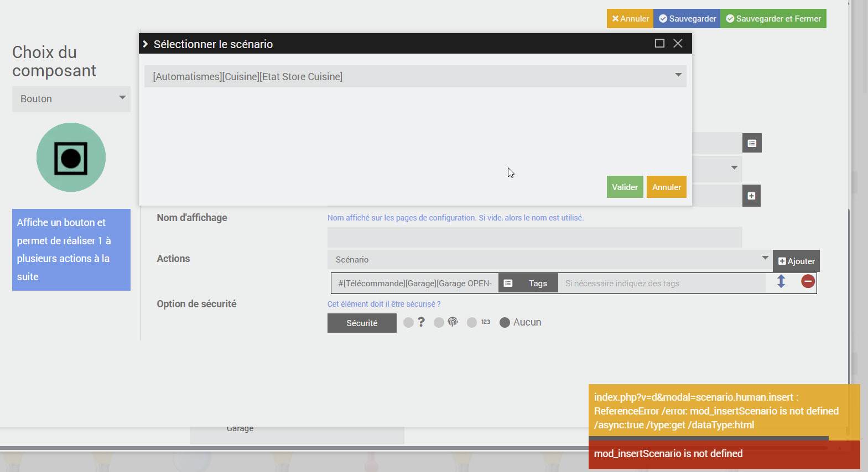Click the Sécurité button
This screenshot has height=472, width=868.
tap(362, 323)
